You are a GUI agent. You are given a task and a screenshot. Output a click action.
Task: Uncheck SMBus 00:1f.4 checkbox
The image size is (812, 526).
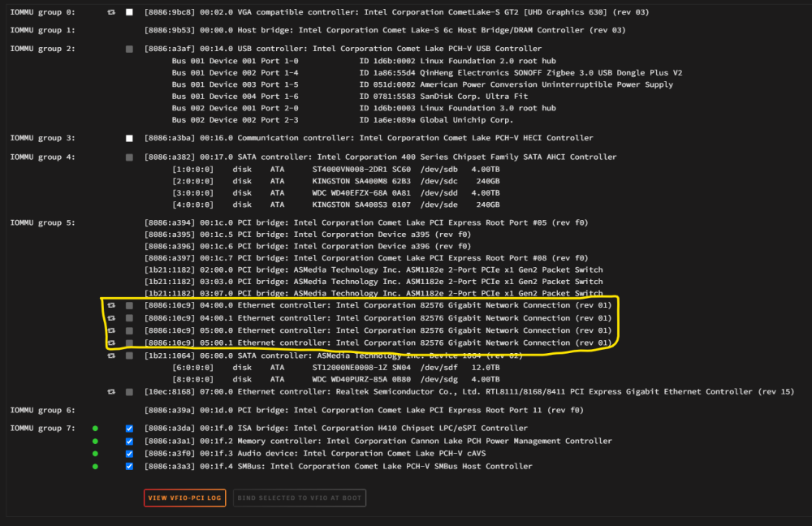click(129, 467)
